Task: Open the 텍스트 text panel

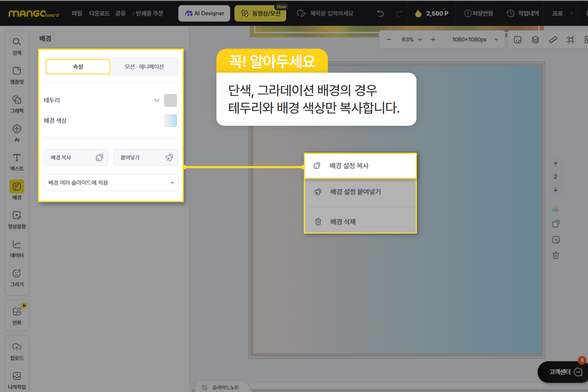Action: tap(17, 162)
